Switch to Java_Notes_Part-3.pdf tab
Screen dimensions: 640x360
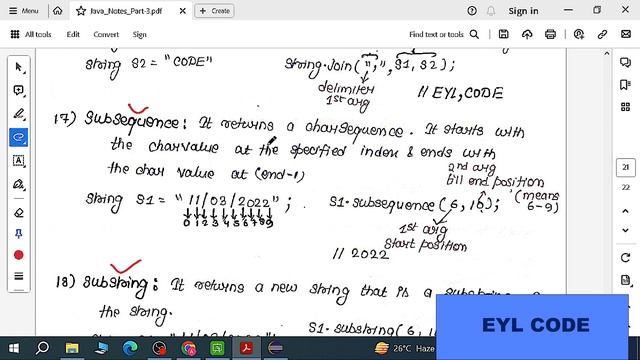[126, 11]
